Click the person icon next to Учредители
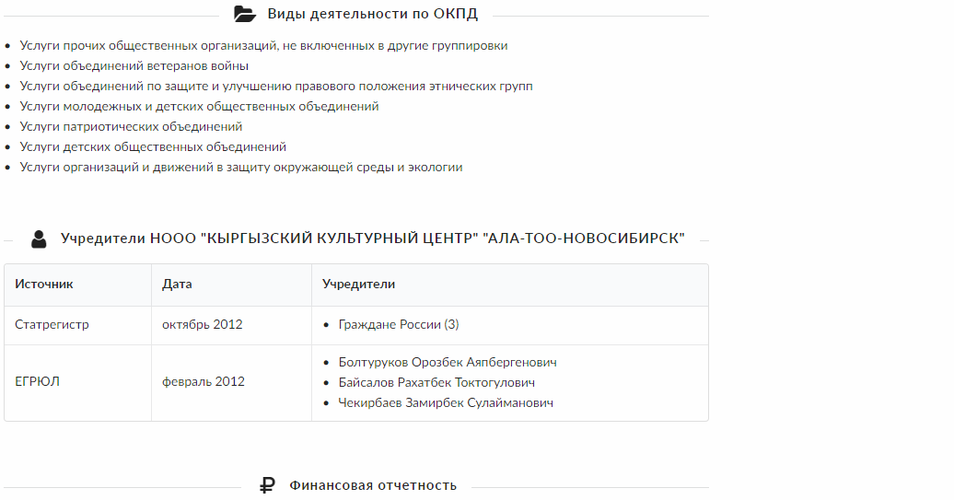 point(39,239)
